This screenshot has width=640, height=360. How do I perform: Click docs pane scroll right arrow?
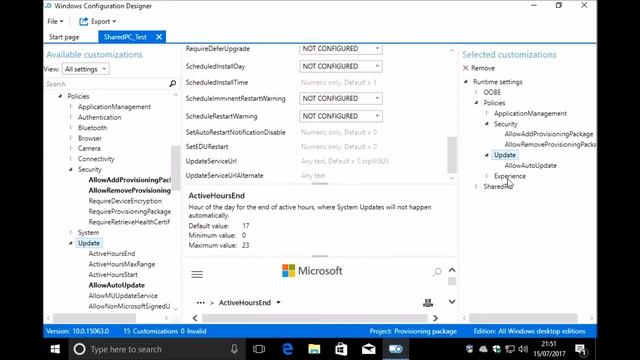tap(436, 318)
